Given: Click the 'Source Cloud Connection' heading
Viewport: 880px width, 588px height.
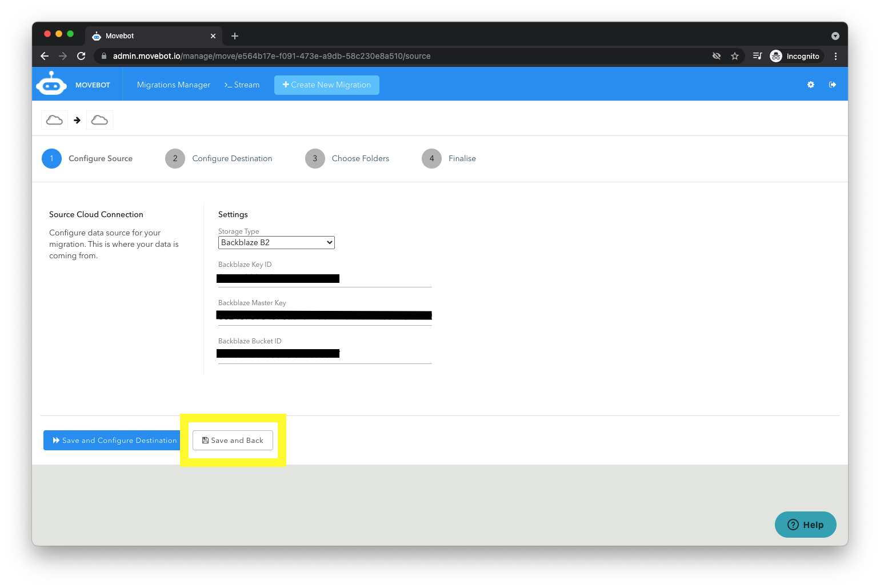Looking at the screenshot, I should (x=96, y=214).
